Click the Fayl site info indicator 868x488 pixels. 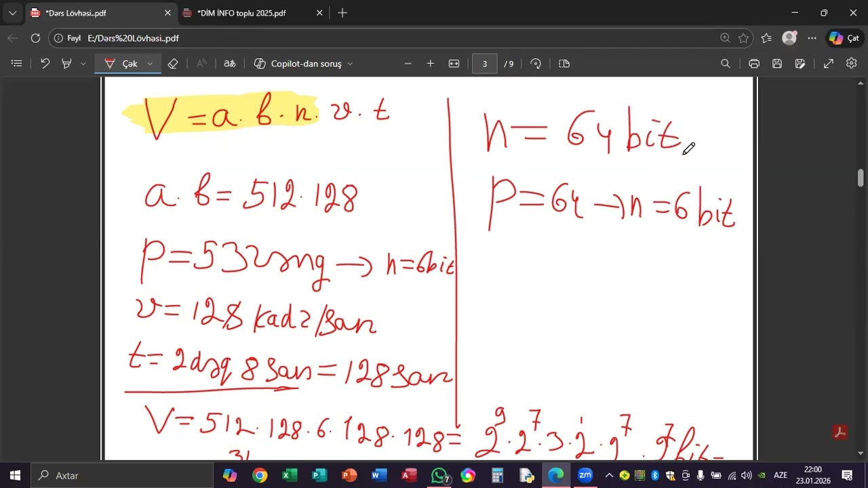point(68,39)
